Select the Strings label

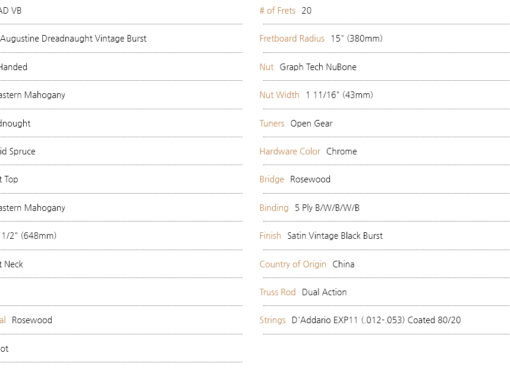(x=272, y=320)
